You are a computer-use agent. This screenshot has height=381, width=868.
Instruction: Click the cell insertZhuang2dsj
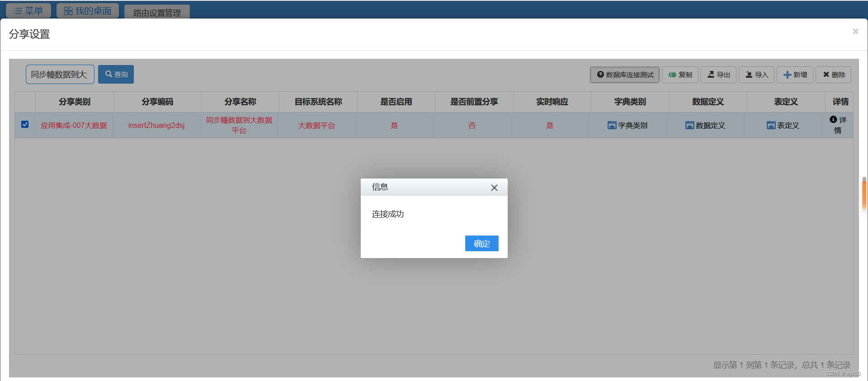click(x=156, y=125)
